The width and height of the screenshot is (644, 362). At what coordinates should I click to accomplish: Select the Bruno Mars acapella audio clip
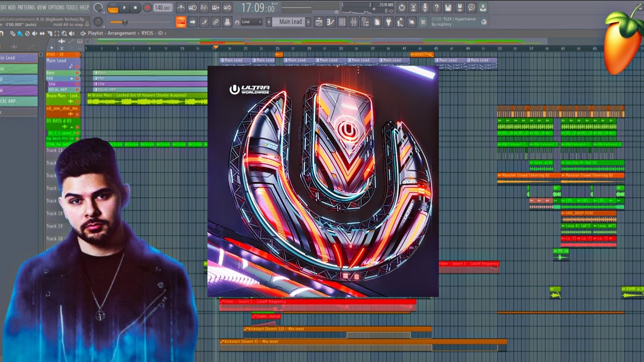pos(147,99)
